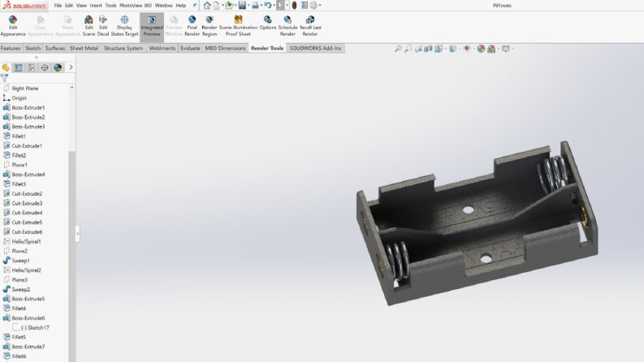This screenshot has height=362, width=644.
Task: Open the PropertyManager tab
Action: click(19, 67)
